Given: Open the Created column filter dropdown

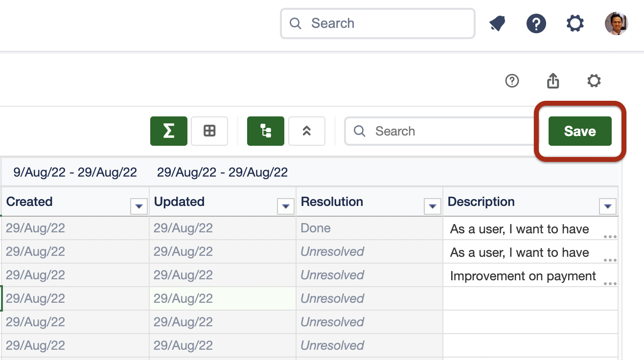Looking at the screenshot, I should click(x=139, y=207).
